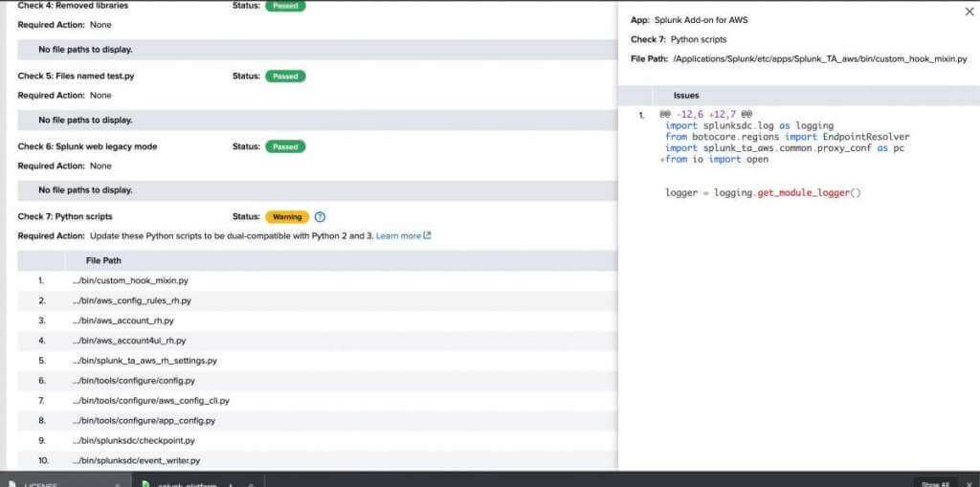Screen dimensions: 980x487
Task: Click the Issues column header
Action: pyautogui.click(x=686, y=96)
